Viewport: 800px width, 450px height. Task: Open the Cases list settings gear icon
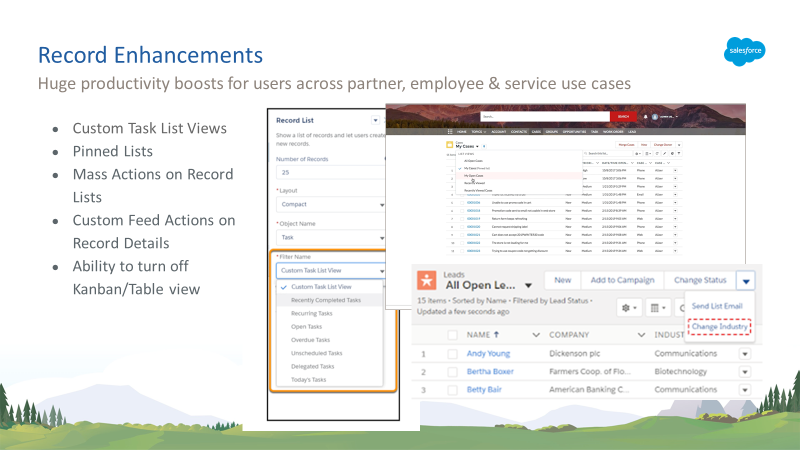[638, 154]
